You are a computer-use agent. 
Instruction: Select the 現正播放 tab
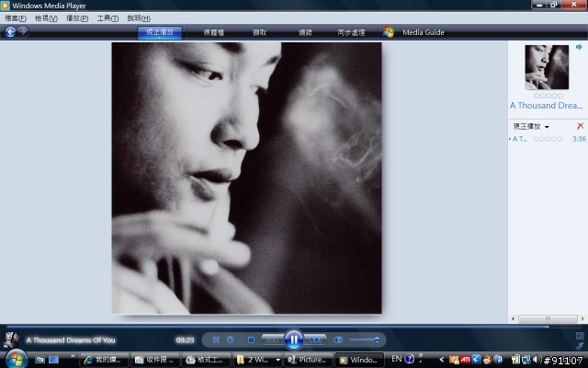(160, 32)
